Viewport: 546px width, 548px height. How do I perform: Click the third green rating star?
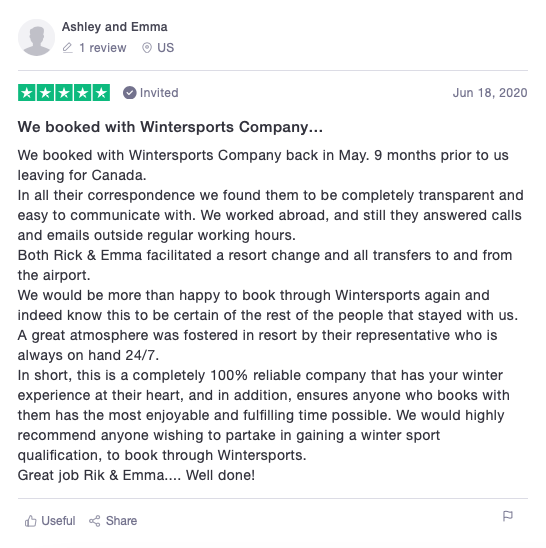(x=64, y=93)
